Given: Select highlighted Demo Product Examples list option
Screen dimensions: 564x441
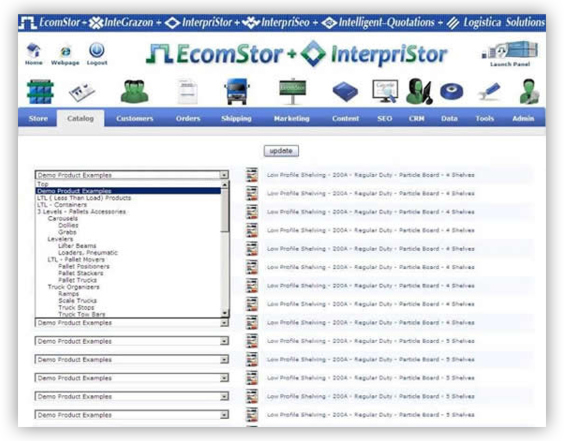Looking at the screenshot, I should 128,191.
